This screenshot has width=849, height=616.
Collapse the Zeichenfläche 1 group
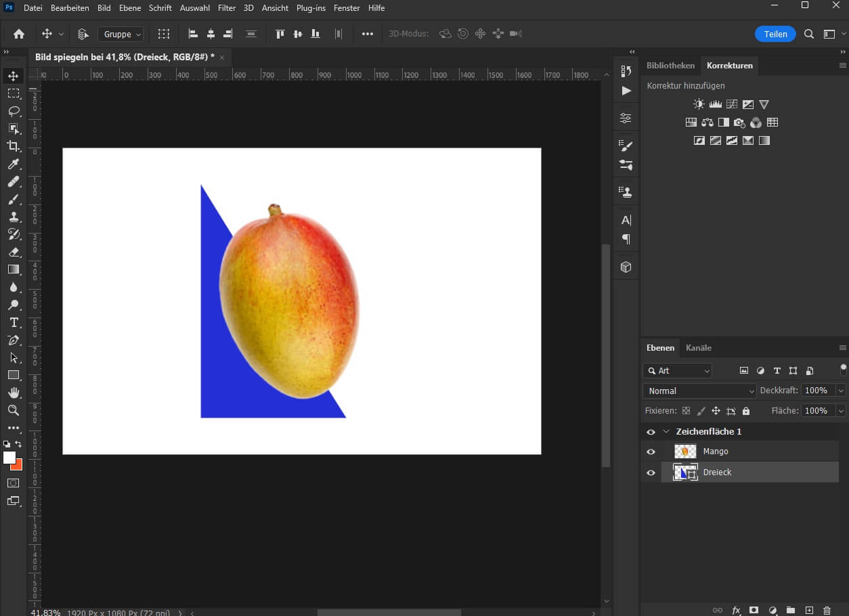pyautogui.click(x=665, y=431)
